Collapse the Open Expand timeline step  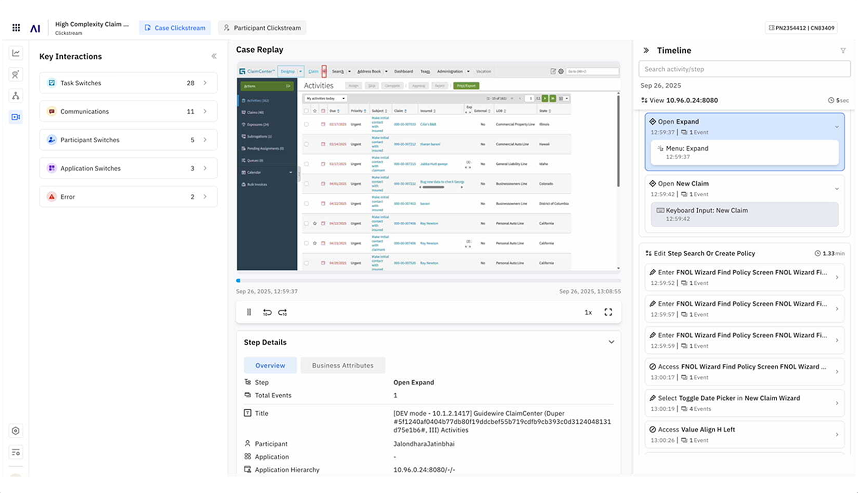[837, 127]
